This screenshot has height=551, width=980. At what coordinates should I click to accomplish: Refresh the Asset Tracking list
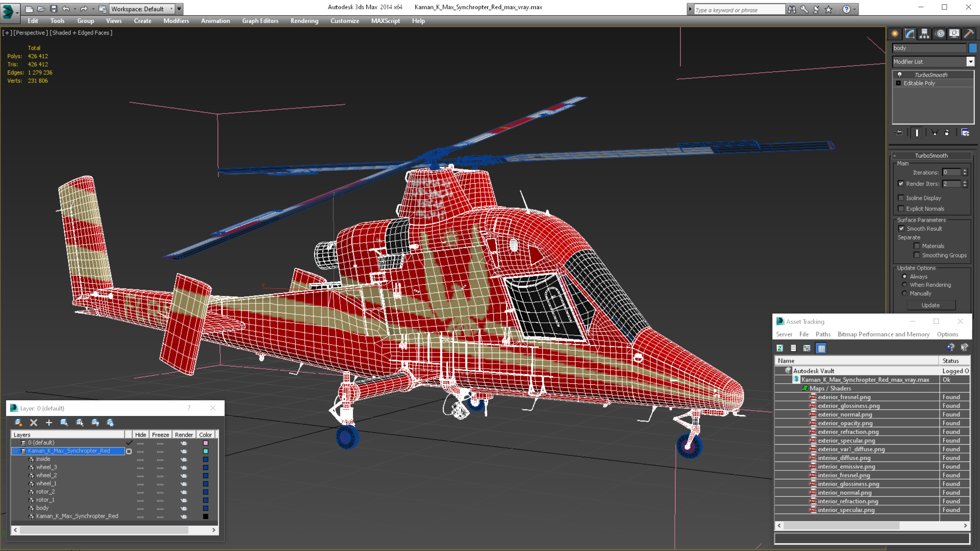tap(780, 348)
